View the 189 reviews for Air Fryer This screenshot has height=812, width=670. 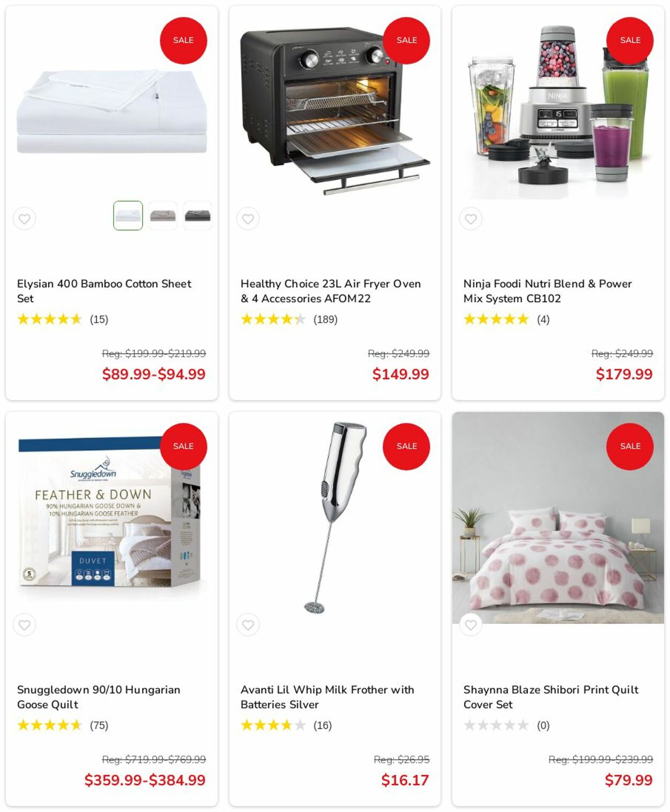click(x=325, y=320)
